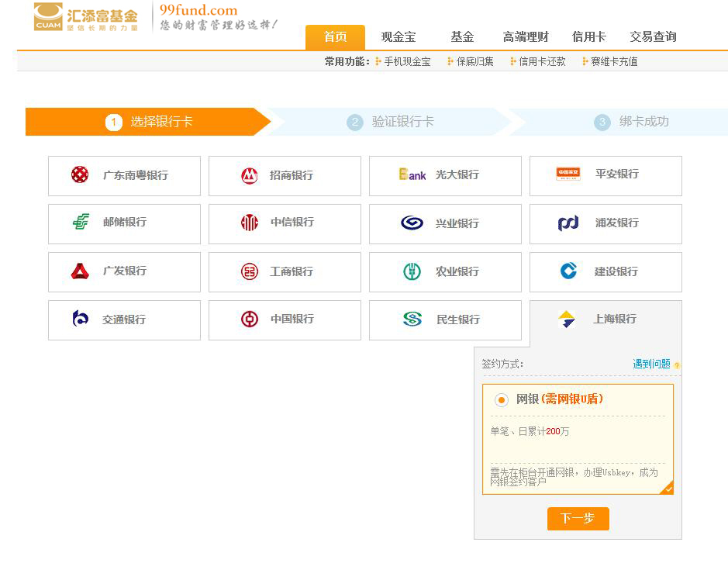
Task: Click the Minsheng Bank (民生银行) logo icon
Action: tap(412, 319)
